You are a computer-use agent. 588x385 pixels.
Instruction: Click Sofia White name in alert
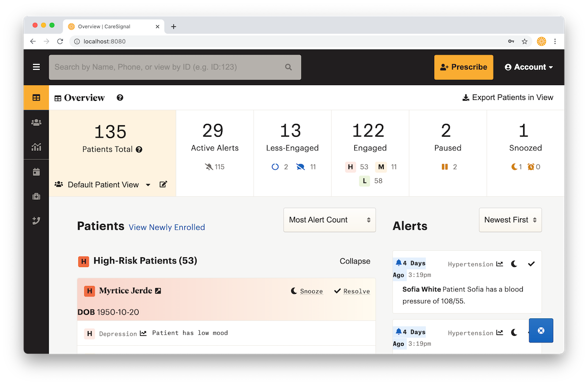(x=422, y=289)
